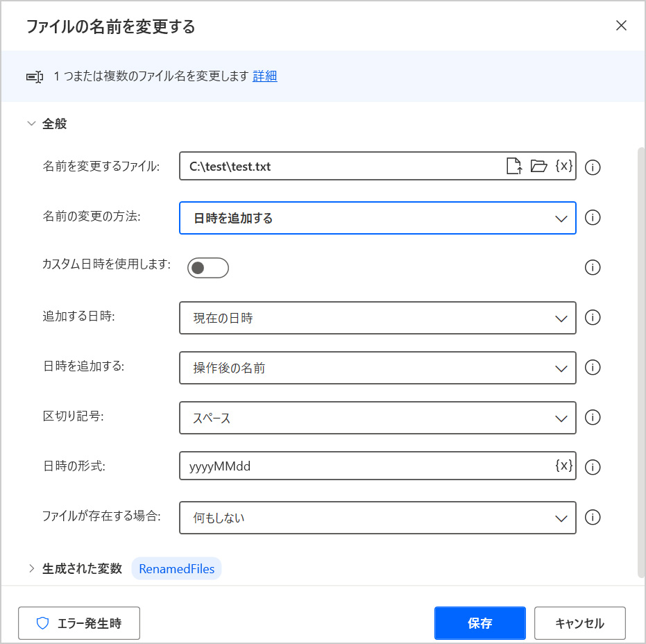Image resolution: width=646 pixels, height=644 pixels.
Task: Open the 区切り記号 dropdown
Action: point(377,418)
